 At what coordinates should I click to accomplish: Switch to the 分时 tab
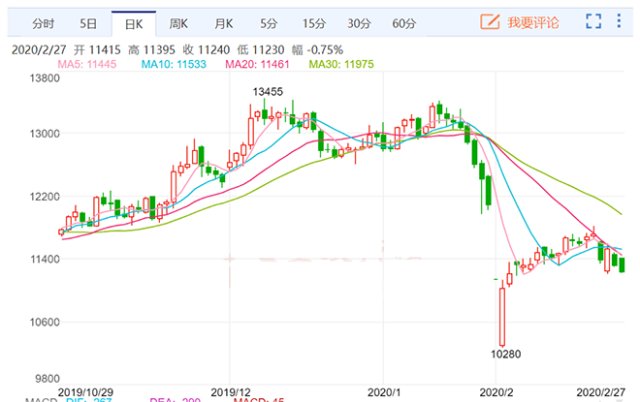coord(43,24)
